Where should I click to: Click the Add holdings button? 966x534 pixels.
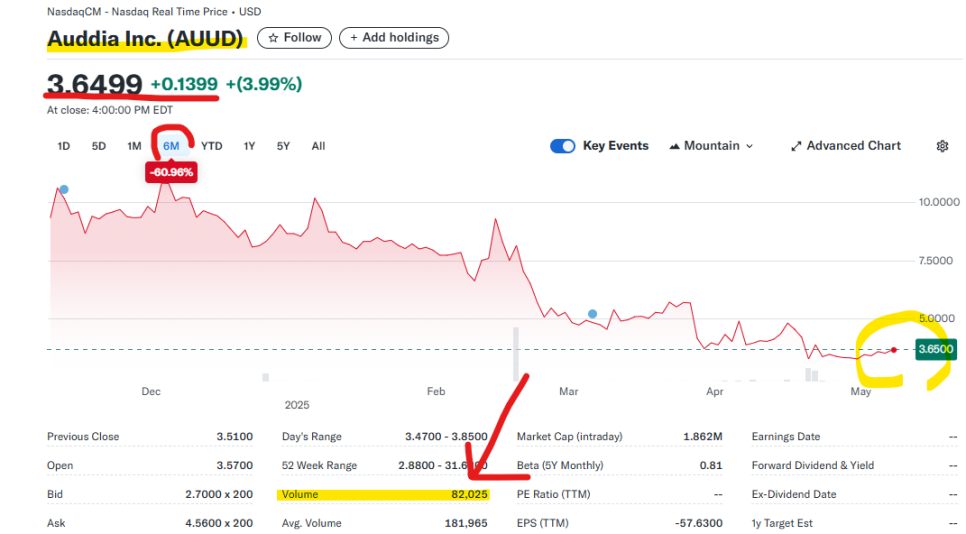(x=394, y=38)
